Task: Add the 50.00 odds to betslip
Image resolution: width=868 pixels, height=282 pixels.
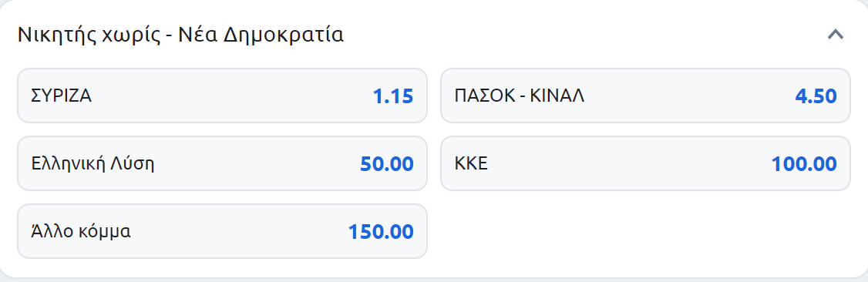Action: (x=386, y=164)
